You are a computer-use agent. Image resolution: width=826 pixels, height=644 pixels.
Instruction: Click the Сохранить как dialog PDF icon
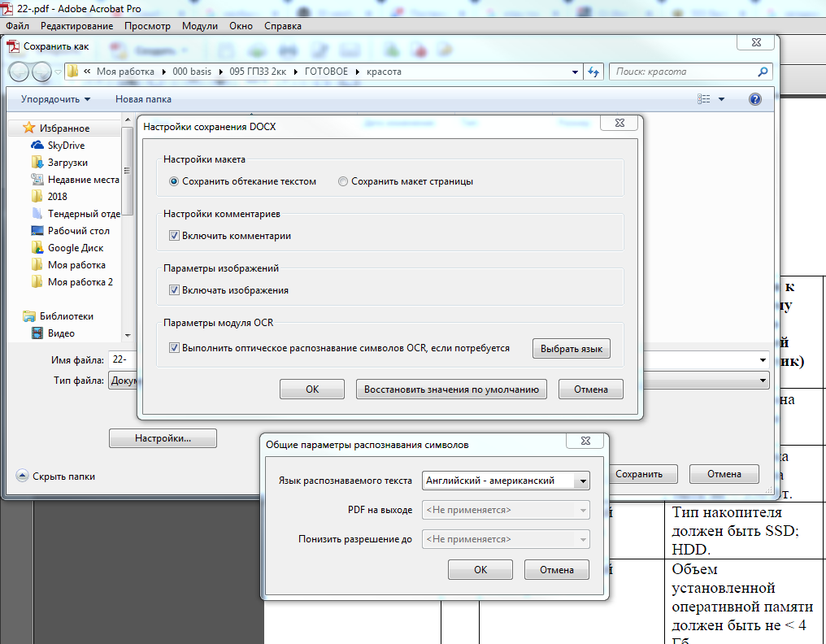13,46
